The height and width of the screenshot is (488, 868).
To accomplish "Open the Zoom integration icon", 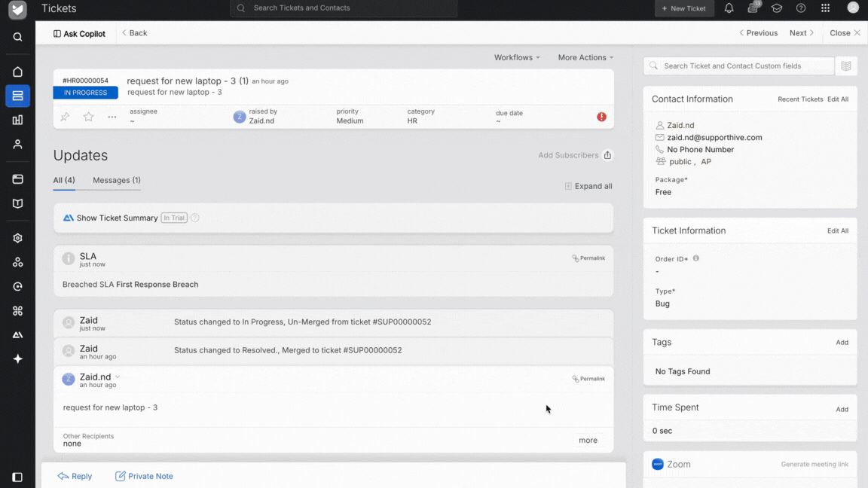I will [x=658, y=464].
